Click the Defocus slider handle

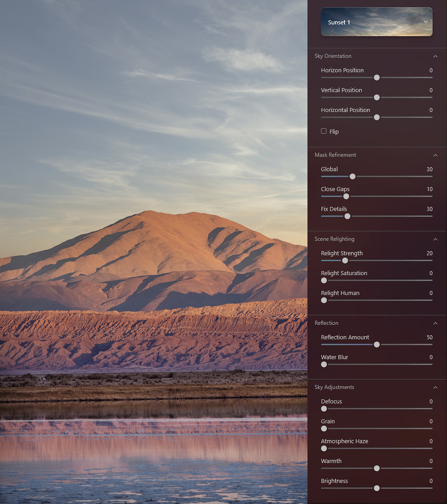324,409
